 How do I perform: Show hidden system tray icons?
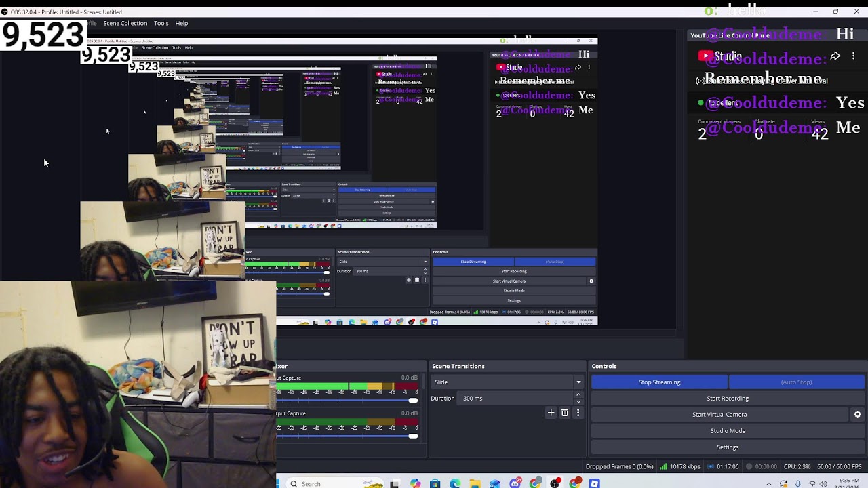tap(769, 484)
